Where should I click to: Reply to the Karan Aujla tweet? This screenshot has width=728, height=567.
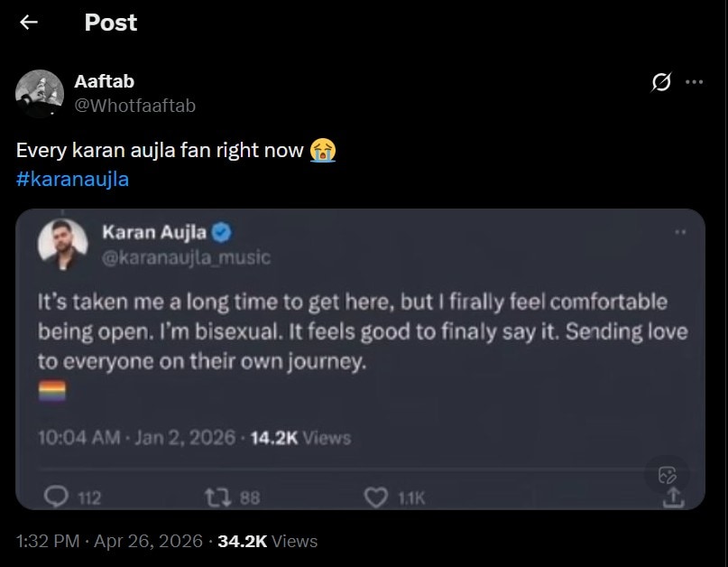[56, 495]
